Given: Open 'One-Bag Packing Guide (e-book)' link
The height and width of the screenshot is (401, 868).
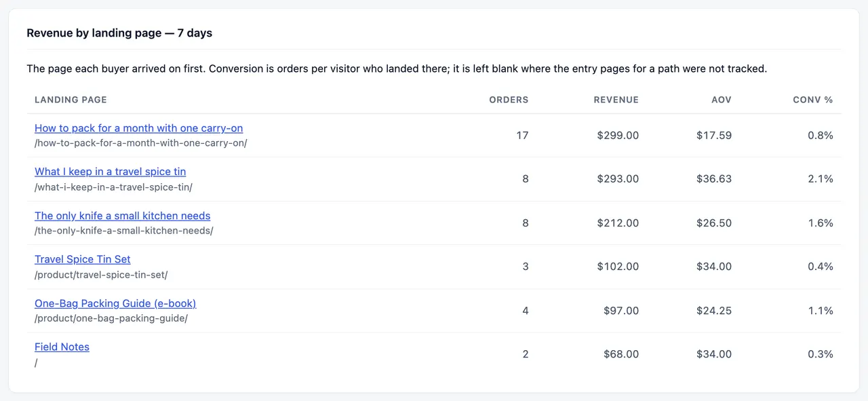Looking at the screenshot, I should (115, 303).
